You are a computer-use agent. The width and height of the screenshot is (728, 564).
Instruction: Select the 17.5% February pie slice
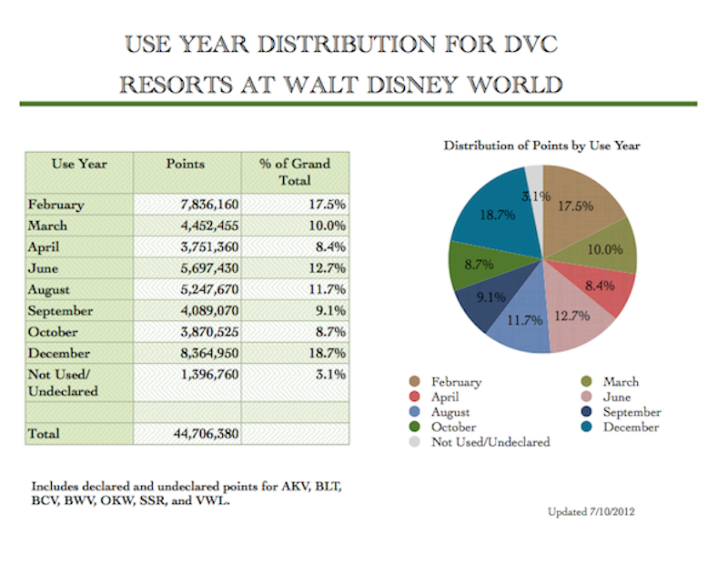click(578, 205)
